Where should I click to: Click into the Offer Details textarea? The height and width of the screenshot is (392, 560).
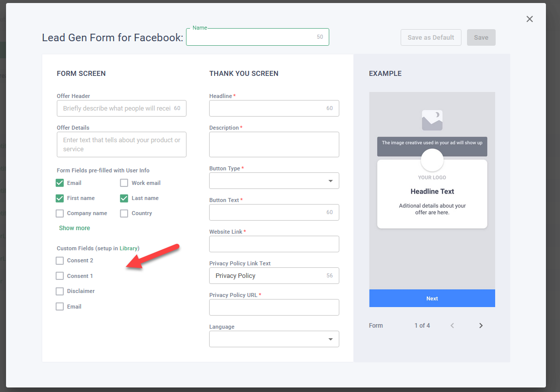[x=122, y=145]
